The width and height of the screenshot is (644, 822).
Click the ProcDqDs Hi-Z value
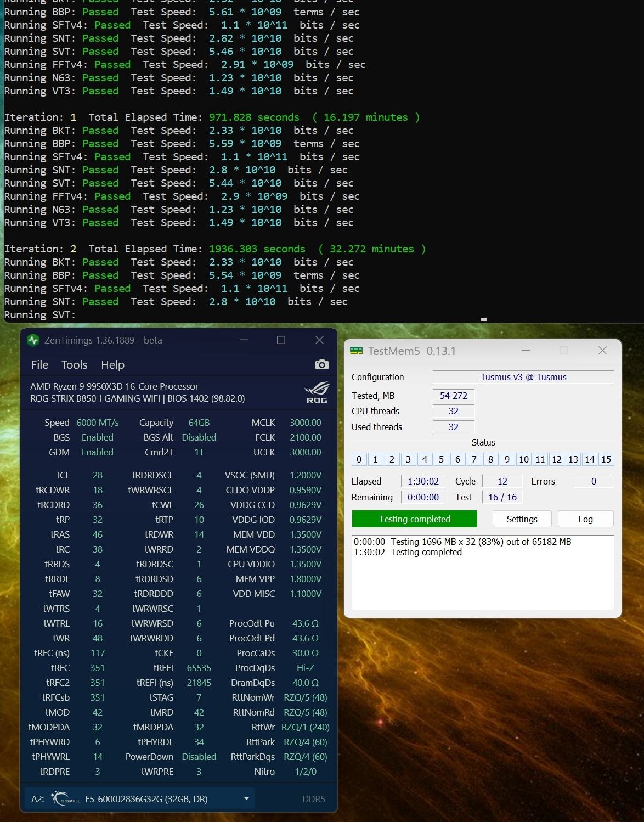pyautogui.click(x=306, y=668)
